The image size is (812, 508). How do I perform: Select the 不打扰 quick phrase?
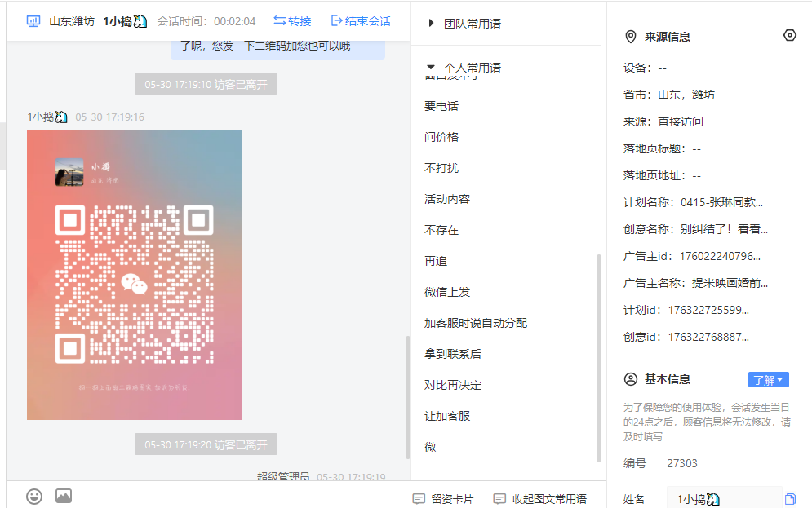441,168
